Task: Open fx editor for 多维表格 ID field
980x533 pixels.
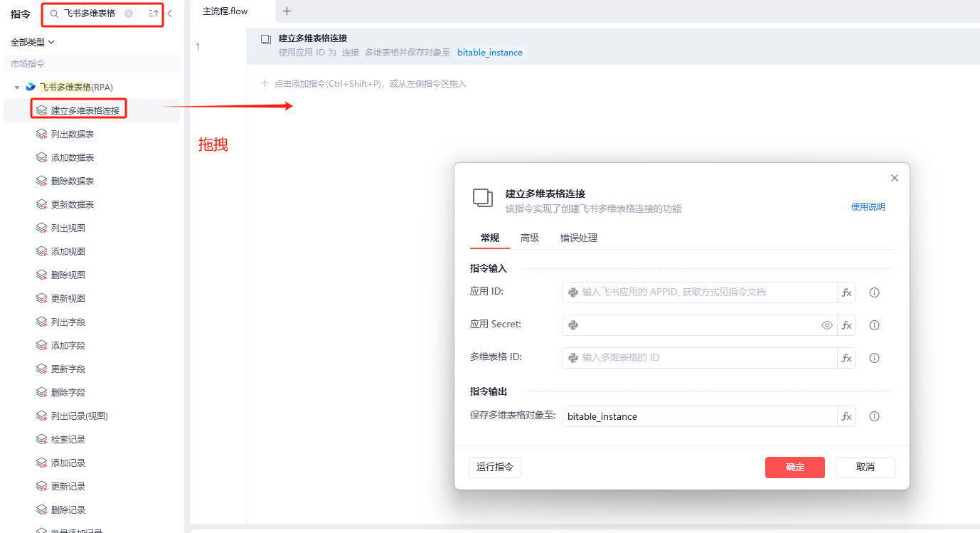Action: click(x=846, y=358)
